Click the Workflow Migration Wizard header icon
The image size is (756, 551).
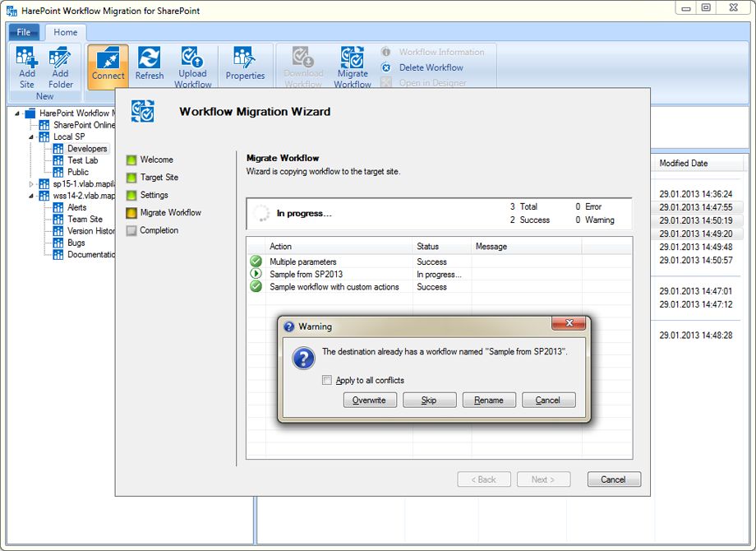point(143,112)
